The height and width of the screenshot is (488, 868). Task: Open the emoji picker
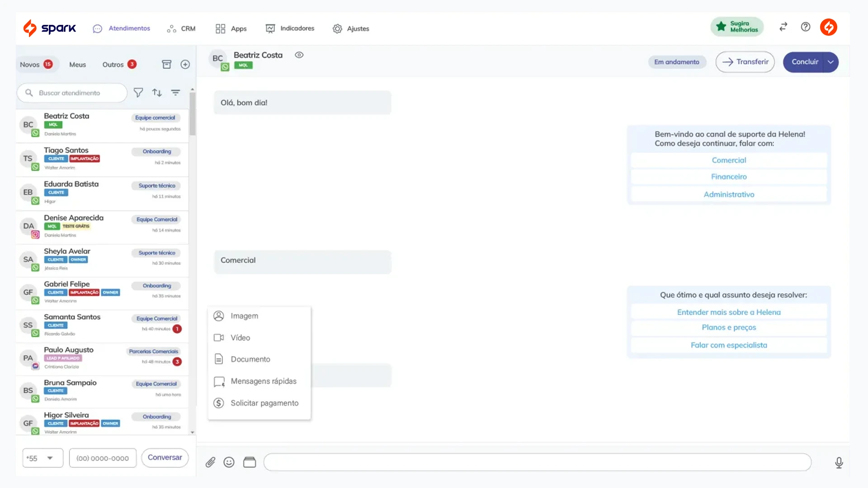(229, 462)
